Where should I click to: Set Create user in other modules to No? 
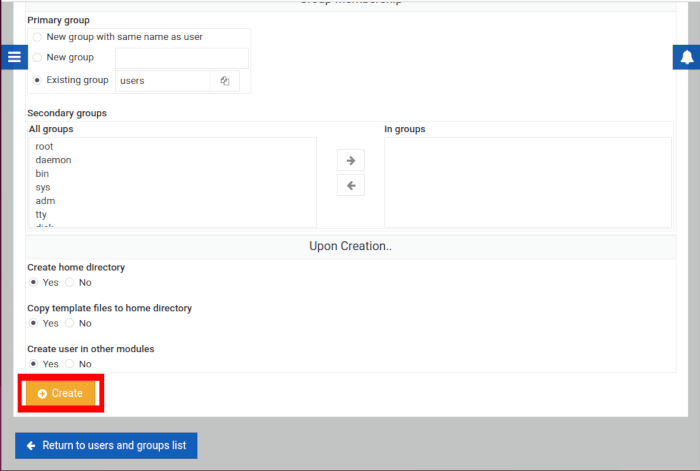point(70,364)
